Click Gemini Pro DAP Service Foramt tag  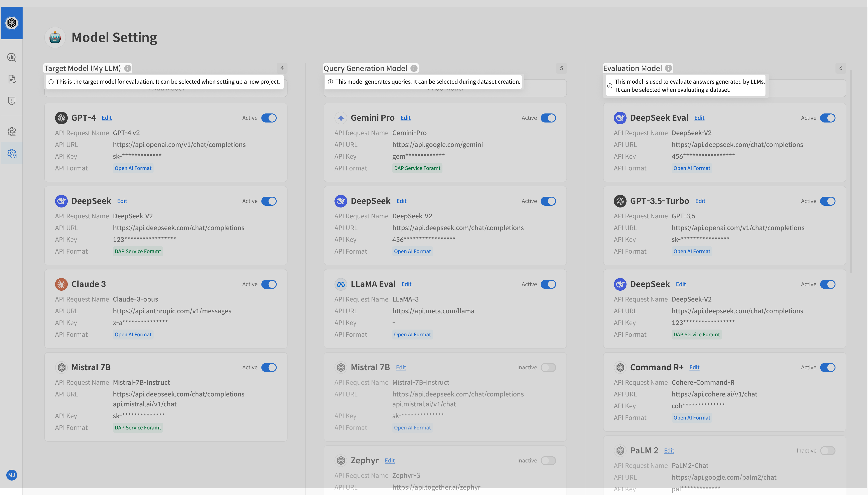[417, 168]
